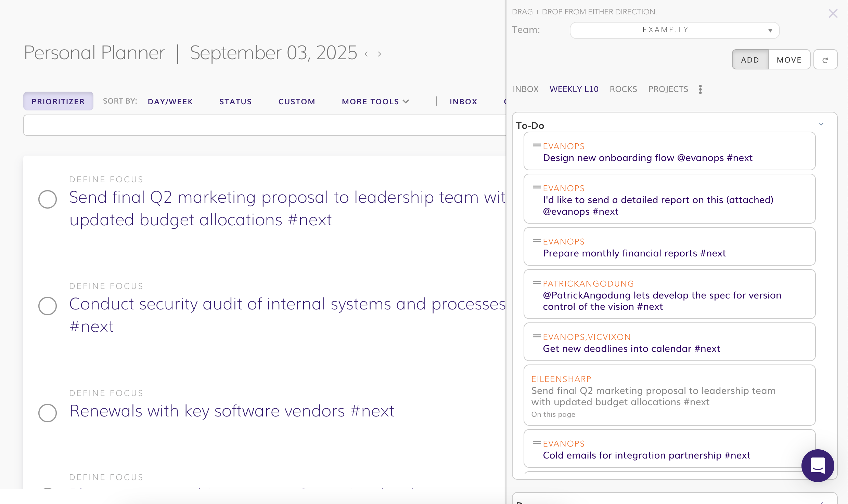
Task: Mark security audit task complete
Action: coord(48,306)
